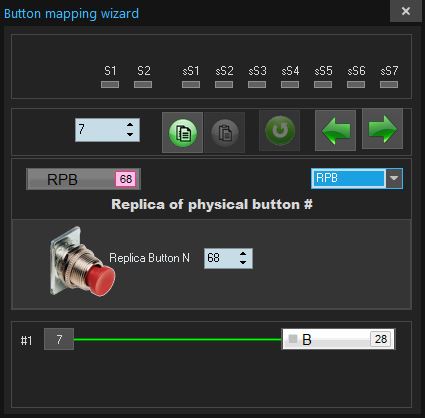Viewport: 425px width, 418px height.
Task: Click the small square beside B label
Action: [293, 339]
